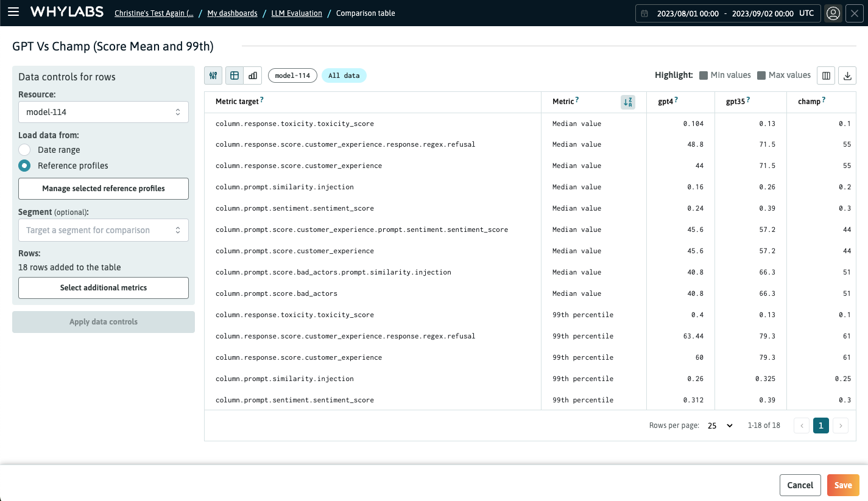This screenshot has height=501, width=868.
Task: Sort by the Metric column icon
Action: point(627,102)
